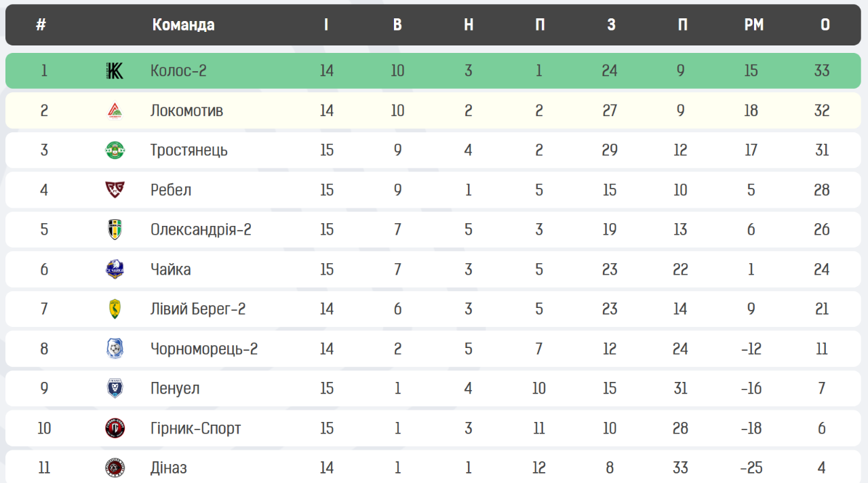Open the Колос-2 team name link
Screen dimensions: 868x483
click(x=178, y=71)
